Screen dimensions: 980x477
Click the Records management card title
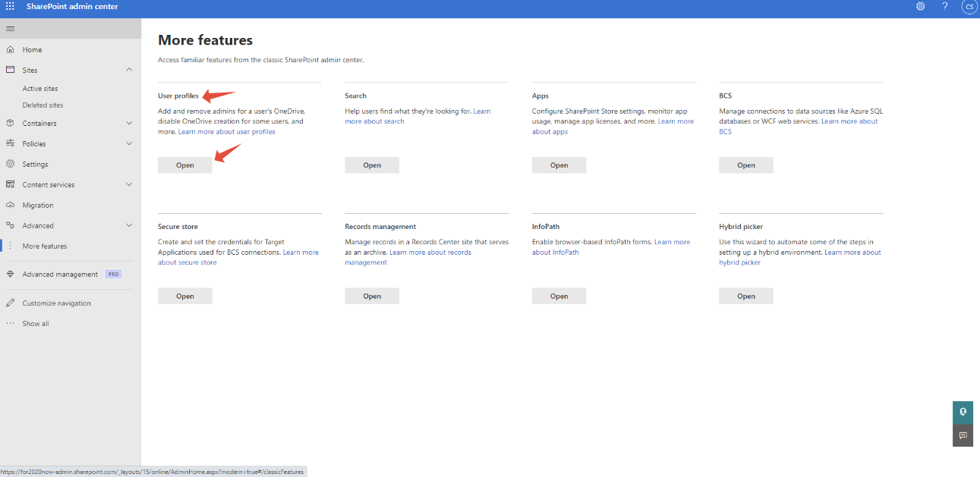pos(380,227)
